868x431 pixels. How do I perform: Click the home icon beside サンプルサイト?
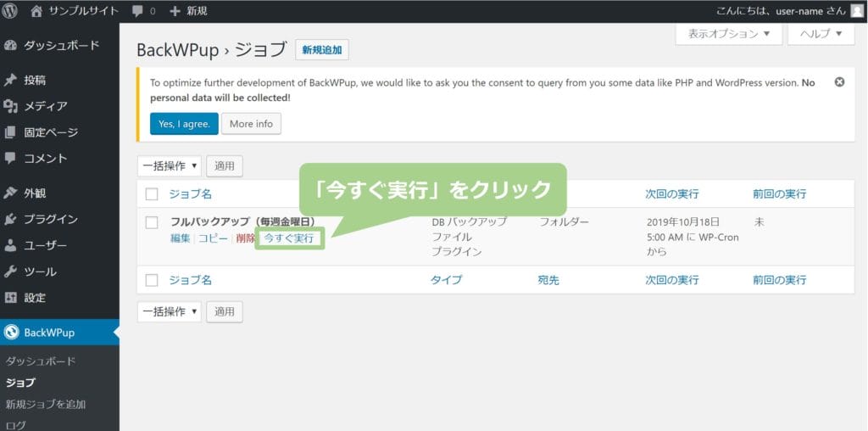pyautogui.click(x=36, y=11)
